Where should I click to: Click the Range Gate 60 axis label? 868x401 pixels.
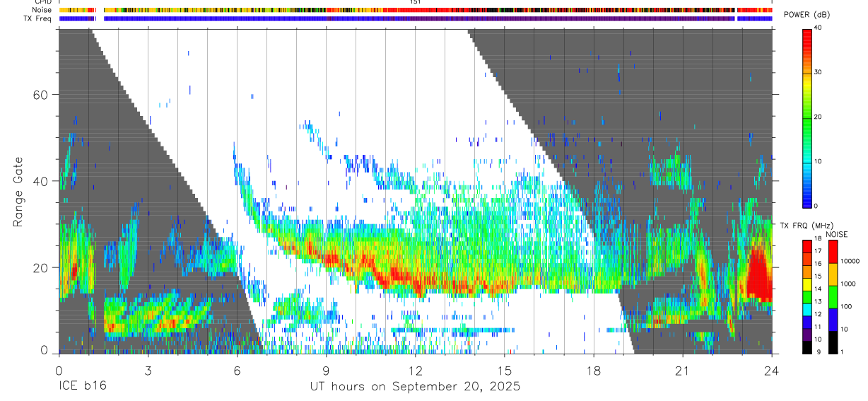pos(40,95)
